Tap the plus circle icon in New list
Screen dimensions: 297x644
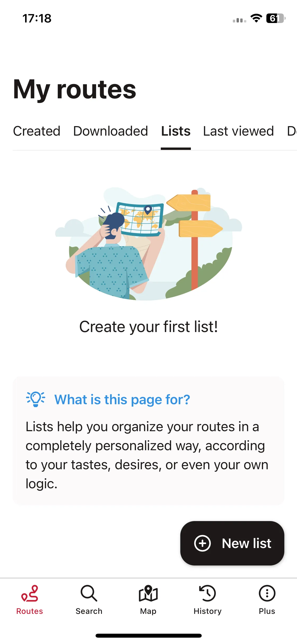pos(202,543)
